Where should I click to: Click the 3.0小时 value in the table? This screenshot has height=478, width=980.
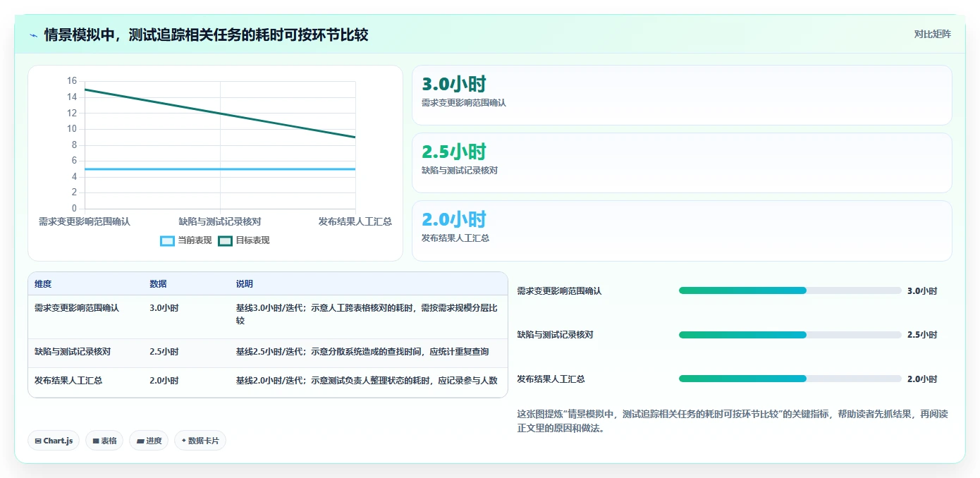[164, 308]
